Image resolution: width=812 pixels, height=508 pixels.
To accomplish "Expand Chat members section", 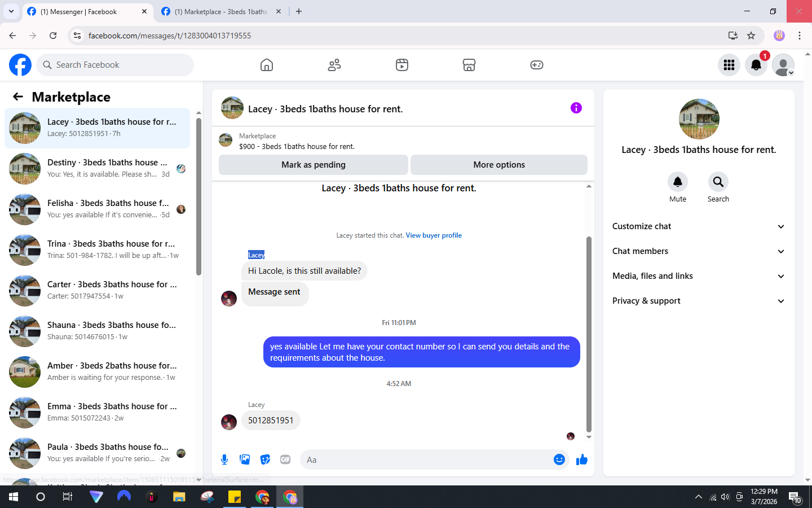I will [x=699, y=251].
